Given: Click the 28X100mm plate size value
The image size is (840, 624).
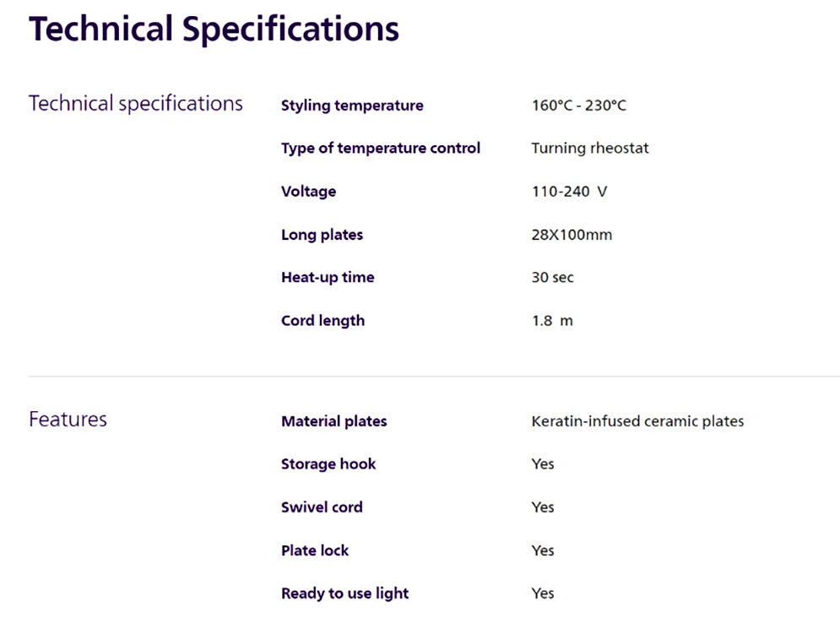Looking at the screenshot, I should point(571,235).
